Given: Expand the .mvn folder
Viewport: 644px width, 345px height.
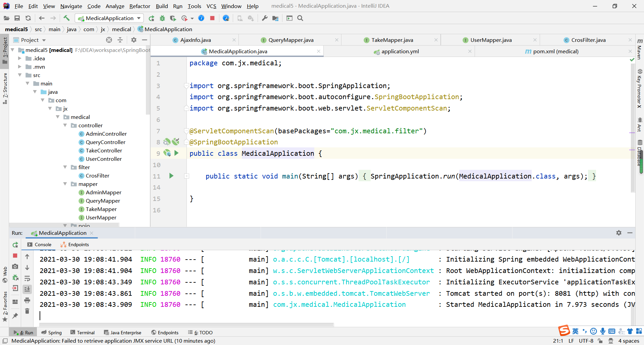Looking at the screenshot, I should click(20, 67).
